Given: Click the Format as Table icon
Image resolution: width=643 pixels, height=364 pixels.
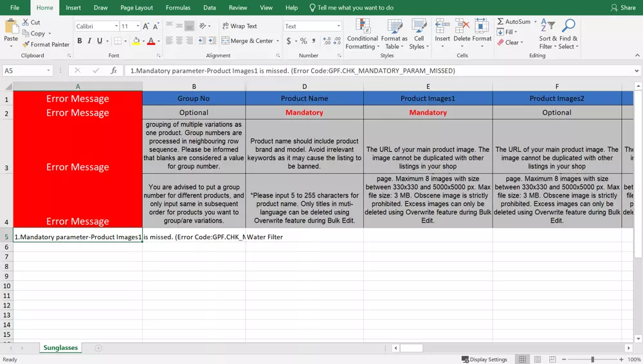Looking at the screenshot, I should click(394, 26).
